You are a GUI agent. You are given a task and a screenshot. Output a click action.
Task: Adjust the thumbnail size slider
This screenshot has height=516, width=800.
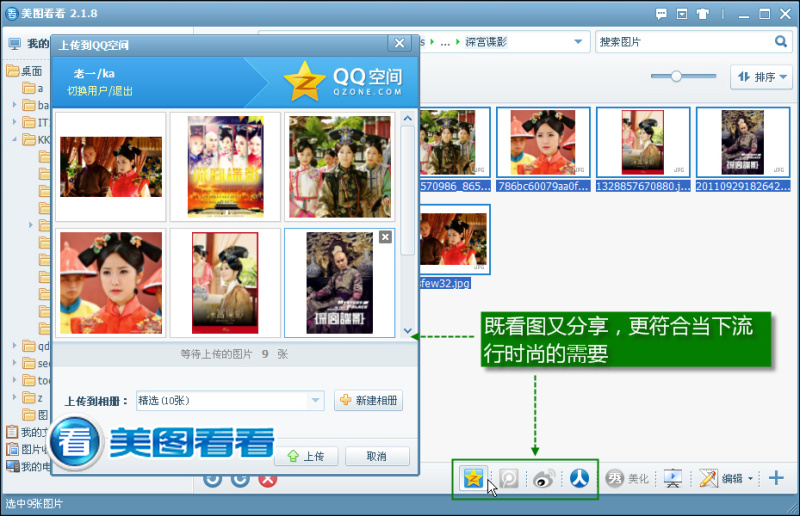676,76
